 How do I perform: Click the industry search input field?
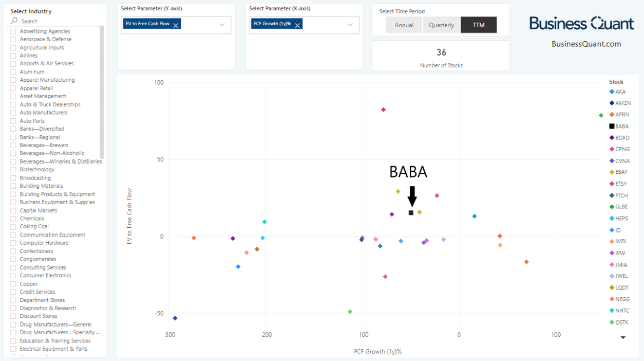click(56, 21)
